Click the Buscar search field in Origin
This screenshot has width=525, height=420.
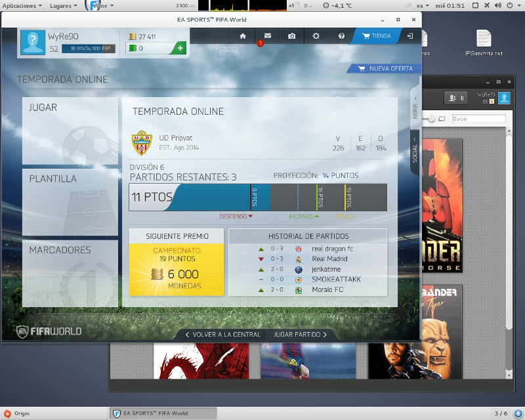click(x=478, y=119)
